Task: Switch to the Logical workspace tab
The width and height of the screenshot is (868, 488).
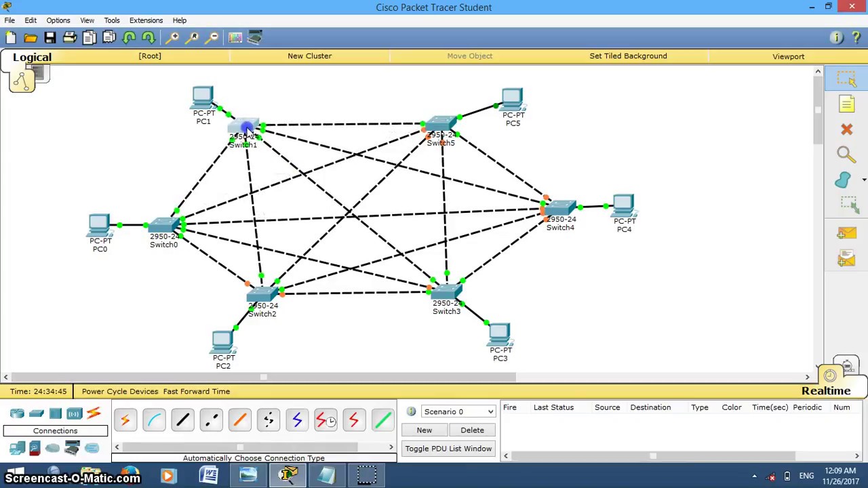Action: click(x=32, y=58)
